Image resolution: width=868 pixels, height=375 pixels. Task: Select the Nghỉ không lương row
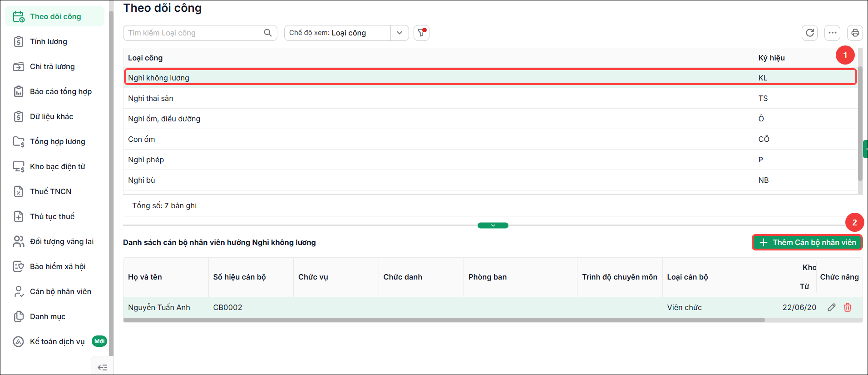click(490, 78)
